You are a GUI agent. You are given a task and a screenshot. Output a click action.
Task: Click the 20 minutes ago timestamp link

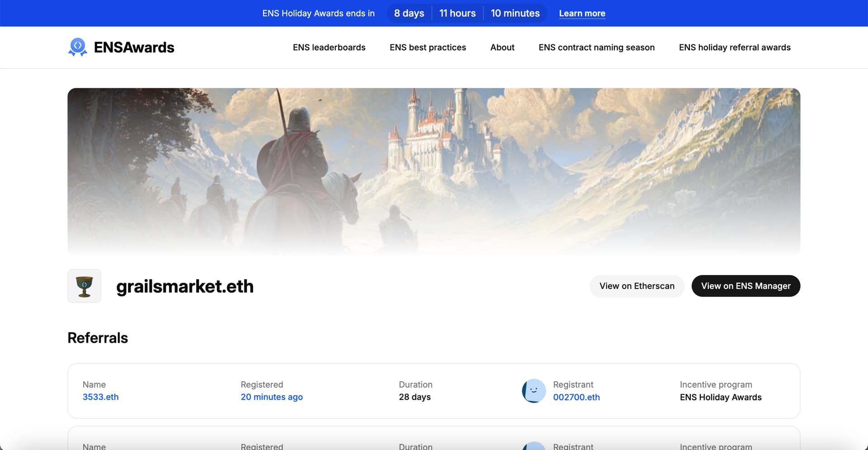[x=271, y=397]
